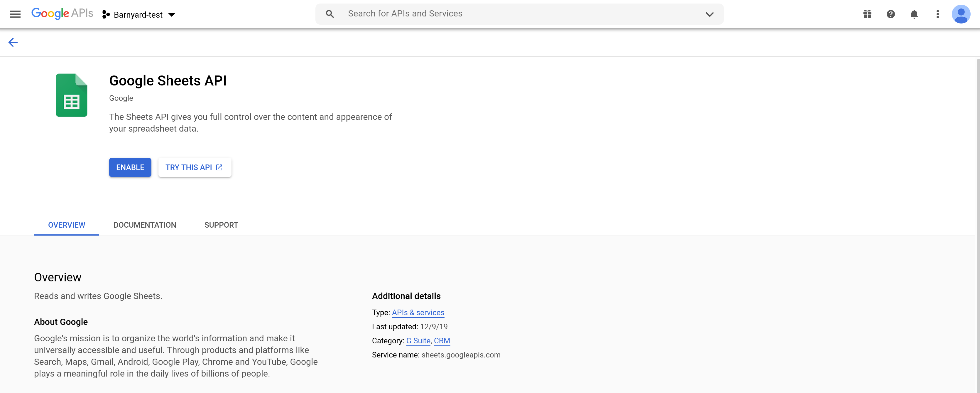
Task: Show notifications via the bell icon
Action: point(914,14)
